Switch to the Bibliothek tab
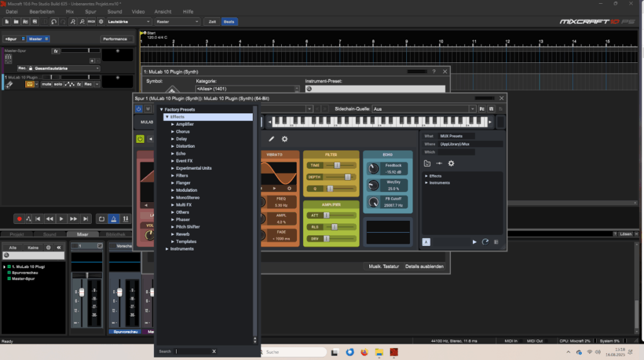Screen dimensions: 644x360 point(116,234)
